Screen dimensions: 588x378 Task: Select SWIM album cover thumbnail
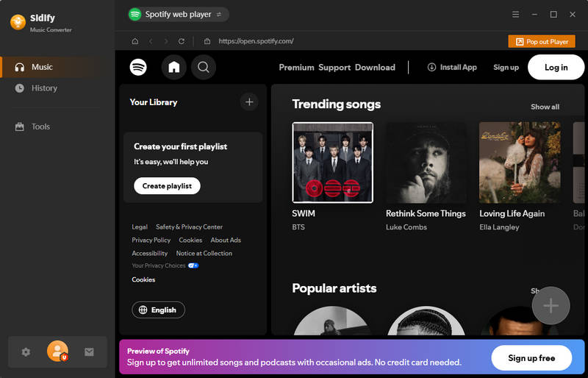tap(333, 163)
